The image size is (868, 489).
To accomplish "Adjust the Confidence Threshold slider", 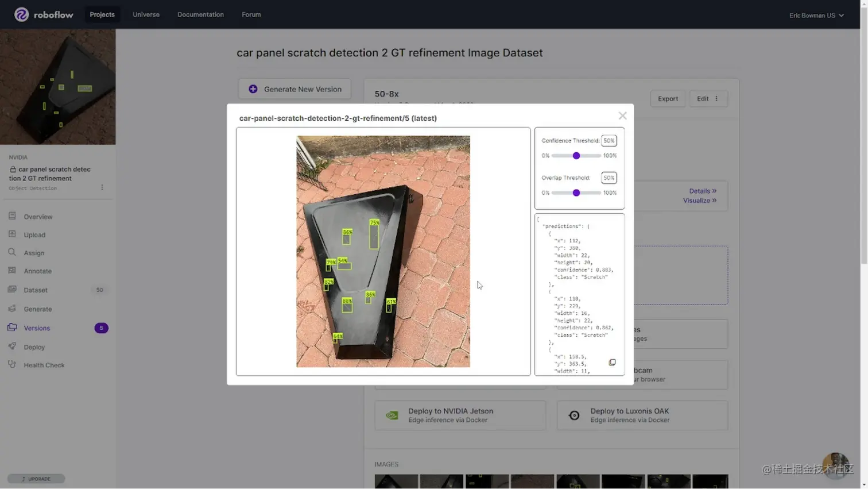I will click(x=576, y=155).
